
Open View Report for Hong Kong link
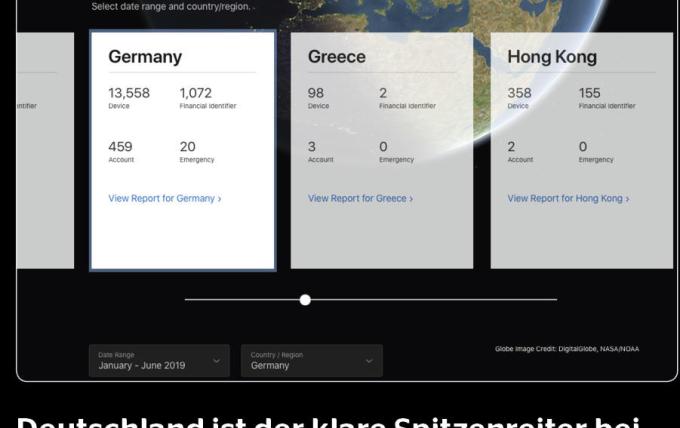pos(568,199)
